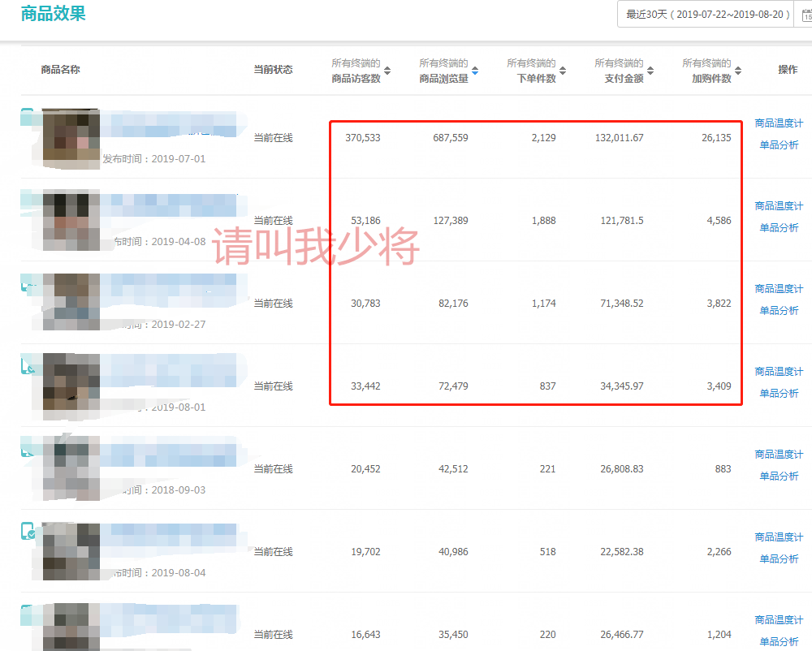Click mobile device icon on 2019-08-04 product row
This screenshot has width=812, height=651.
pos(28,532)
